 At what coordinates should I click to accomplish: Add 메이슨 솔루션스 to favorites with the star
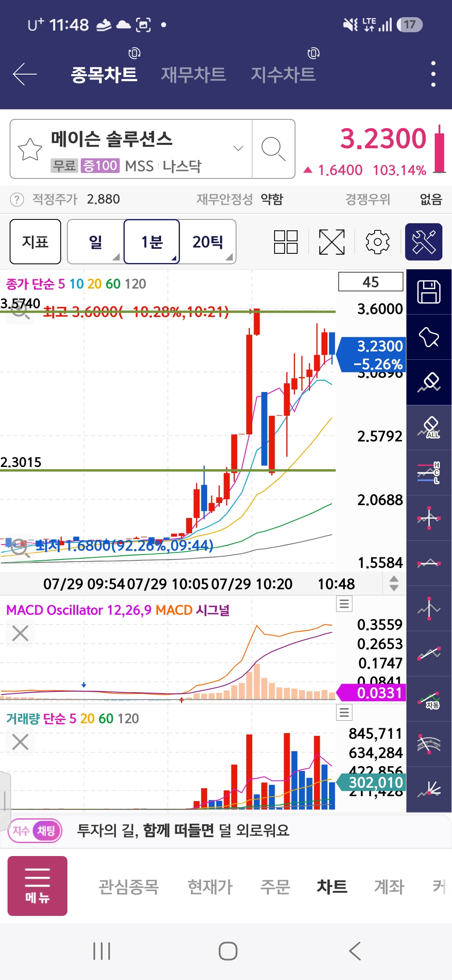(30, 149)
